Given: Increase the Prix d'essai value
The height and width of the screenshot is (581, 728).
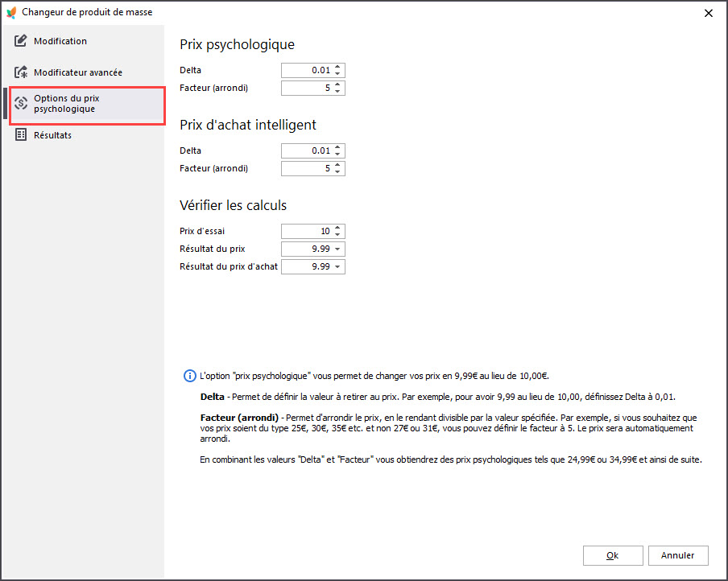Looking at the screenshot, I should pyautogui.click(x=337, y=228).
